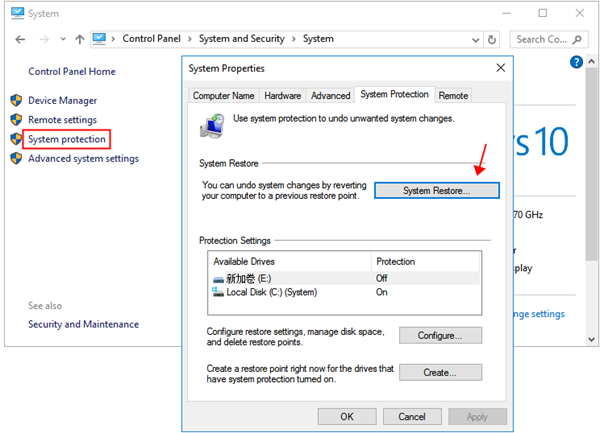Click the shield icon beside Device Manager
The height and width of the screenshot is (433, 600).
pos(16,101)
